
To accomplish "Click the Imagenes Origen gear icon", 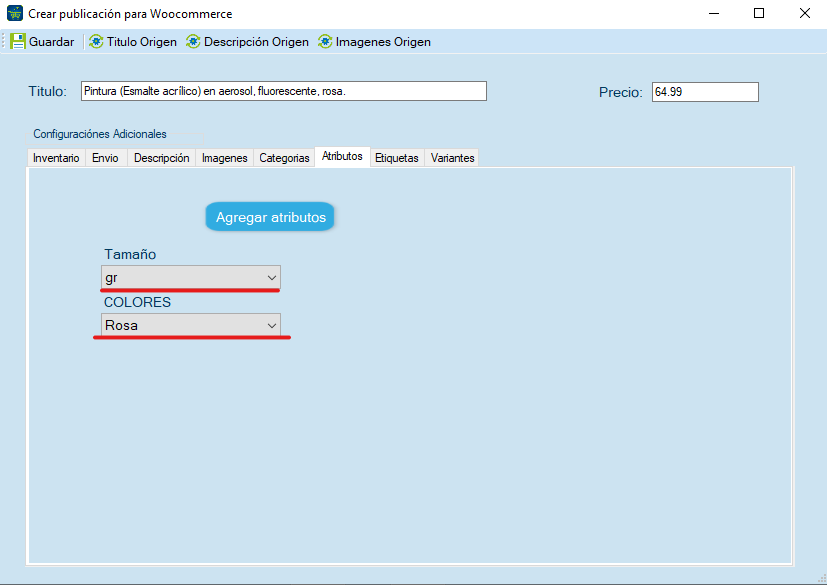I will coord(325,42).
